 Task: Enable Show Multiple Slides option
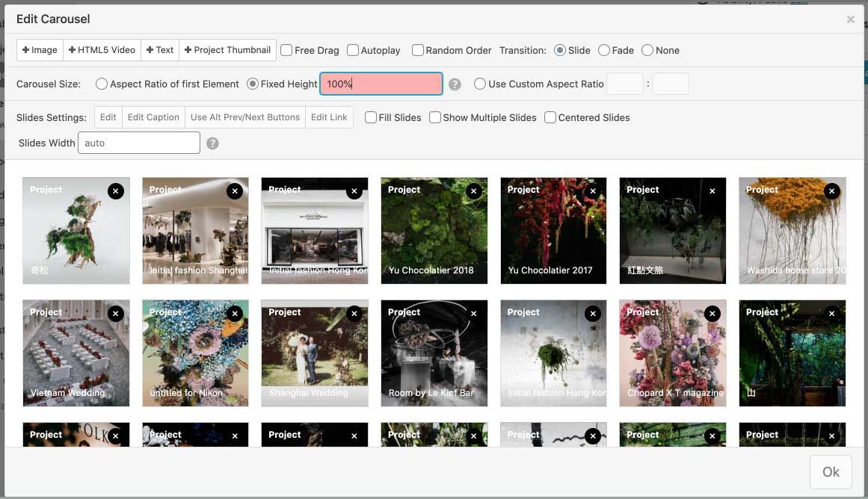435,117
